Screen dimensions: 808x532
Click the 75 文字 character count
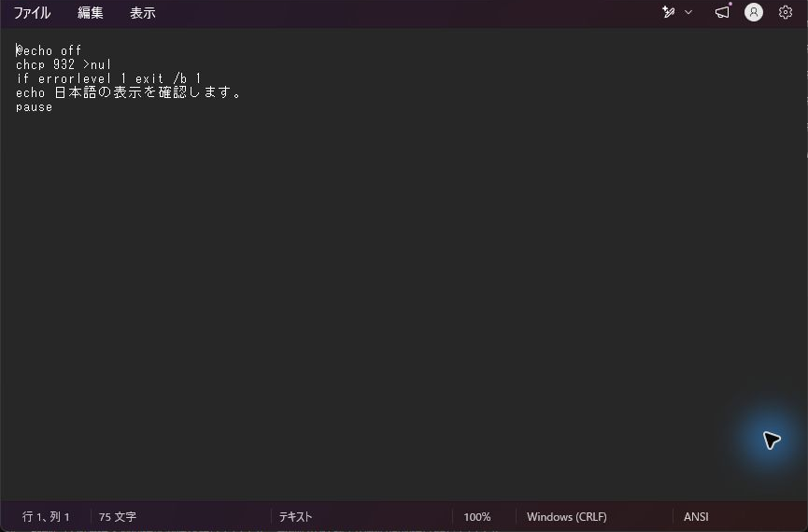click(118, 516)
